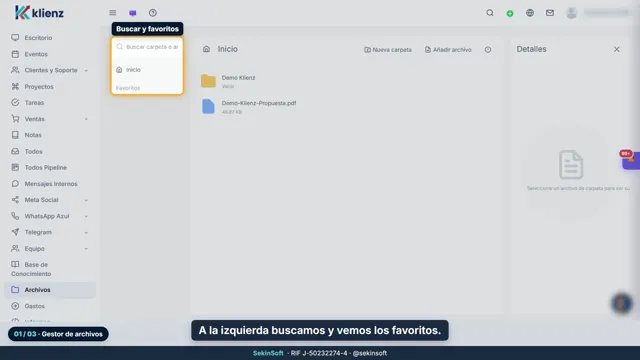
Task: Click the Mensajes Internos speech bubble icon
Action: pyautogui.click(x=15, y=184)
